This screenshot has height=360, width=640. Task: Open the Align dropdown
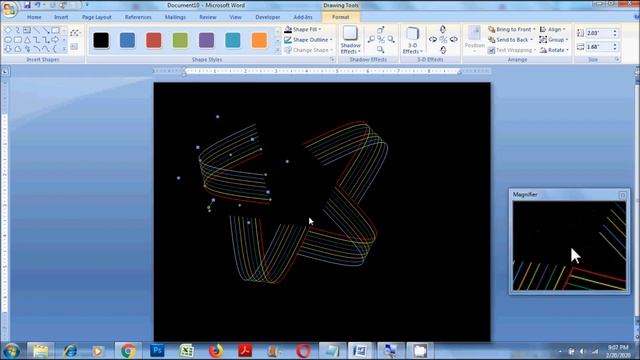coord(553,29)
